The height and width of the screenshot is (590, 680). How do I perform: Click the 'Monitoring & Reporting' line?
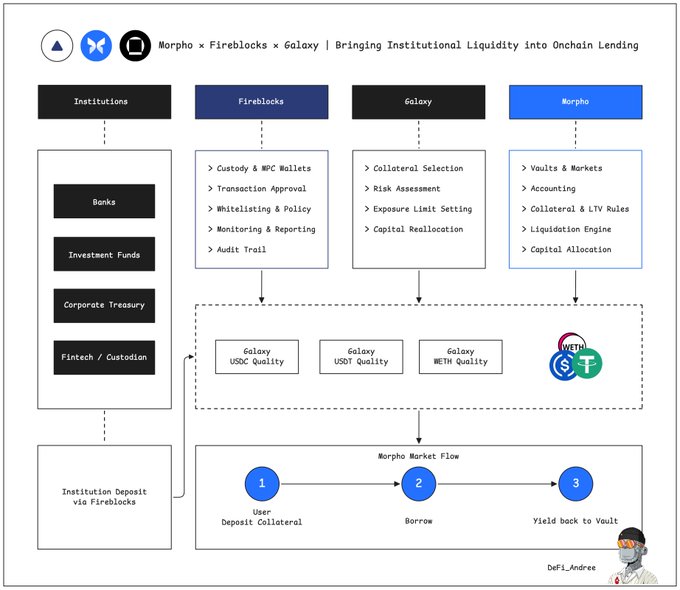pyautogui.click(x=262, y=229)
